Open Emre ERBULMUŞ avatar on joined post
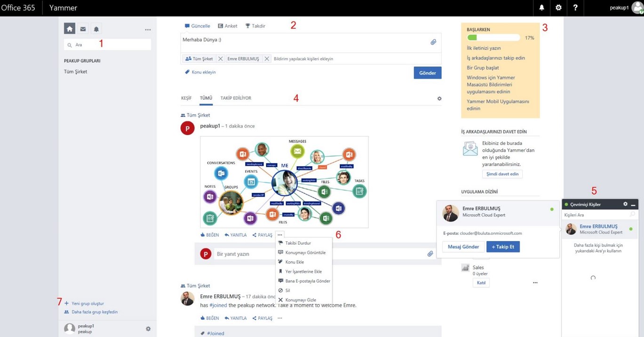The width and height of the screenshot is (644, 337). [x=187, y=298]
